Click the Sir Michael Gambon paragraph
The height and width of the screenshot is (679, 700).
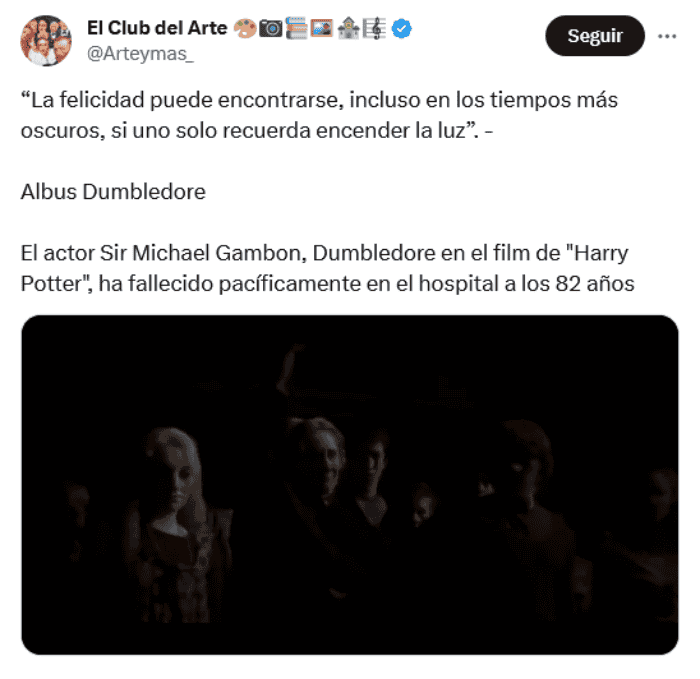pos(327,268)
